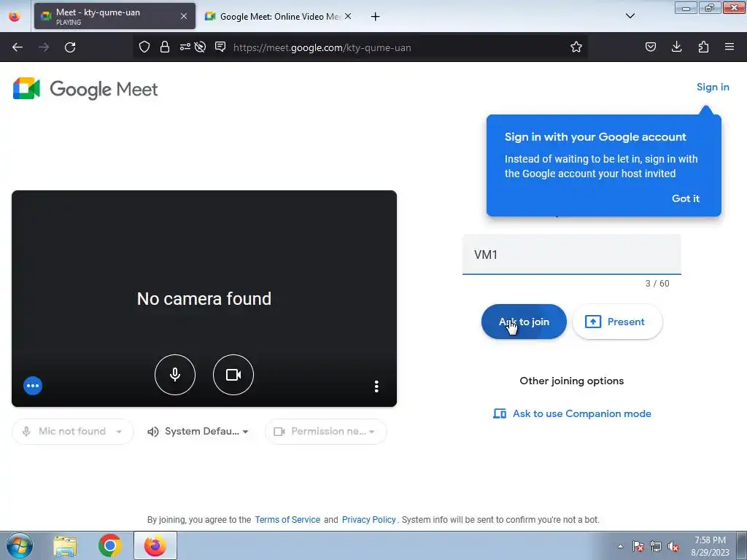
Task: Show site security padlock info
Action: [165, 47]
